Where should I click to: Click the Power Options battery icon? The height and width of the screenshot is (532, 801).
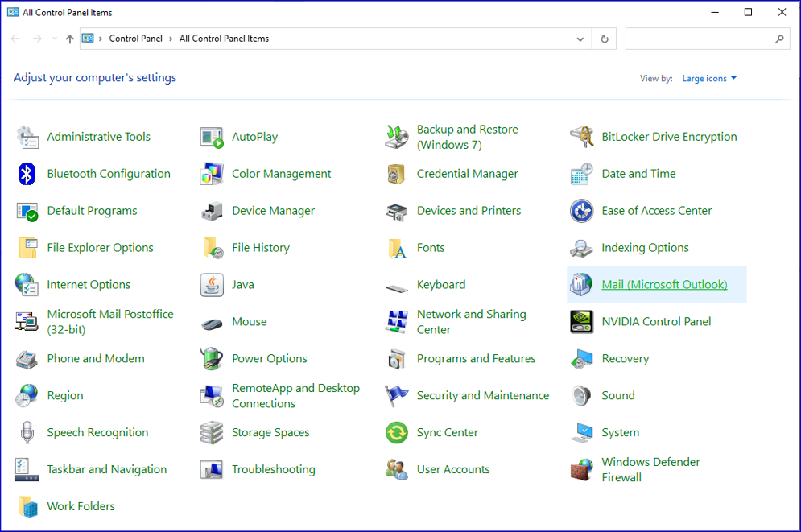point(212,358)
